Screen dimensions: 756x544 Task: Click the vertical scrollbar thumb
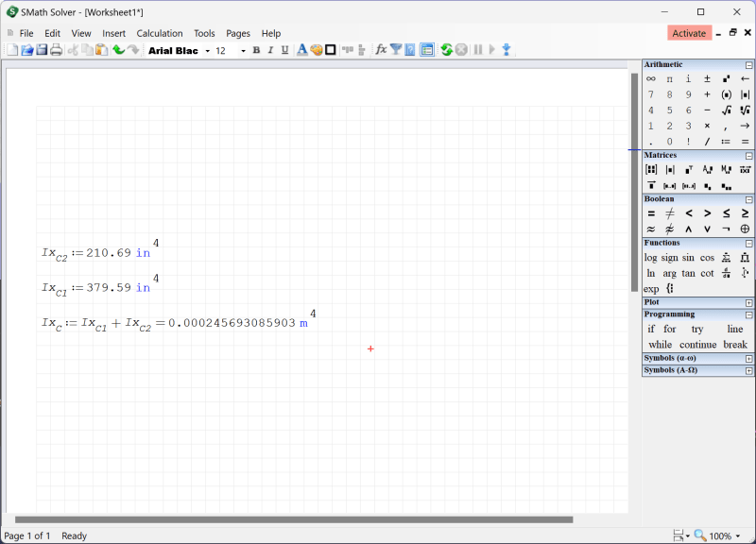click(634, 182)
